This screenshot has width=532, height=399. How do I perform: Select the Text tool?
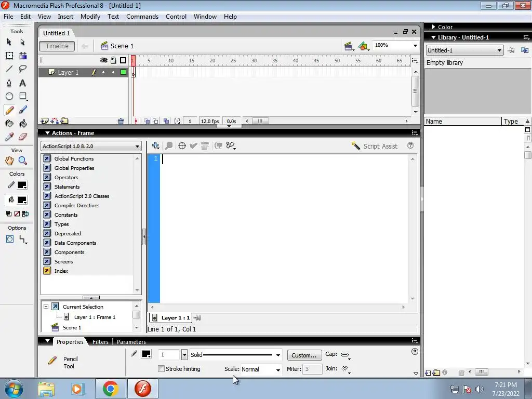(x=22, y=83)
